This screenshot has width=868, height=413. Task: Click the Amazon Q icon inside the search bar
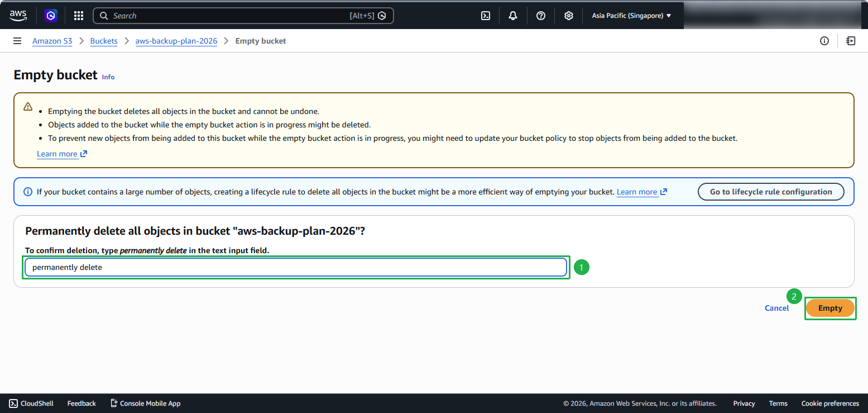382,16
